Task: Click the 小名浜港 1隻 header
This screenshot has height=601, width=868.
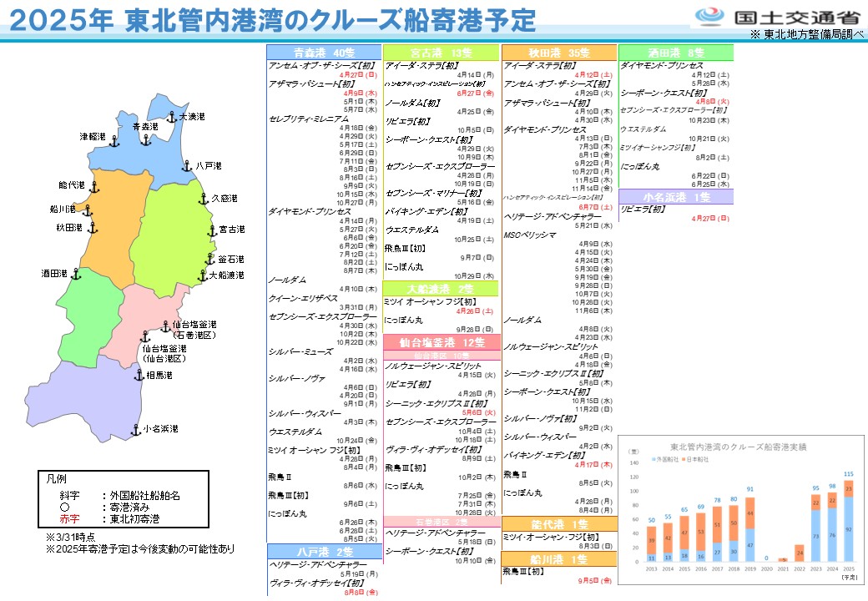Action: coord(676,197)
